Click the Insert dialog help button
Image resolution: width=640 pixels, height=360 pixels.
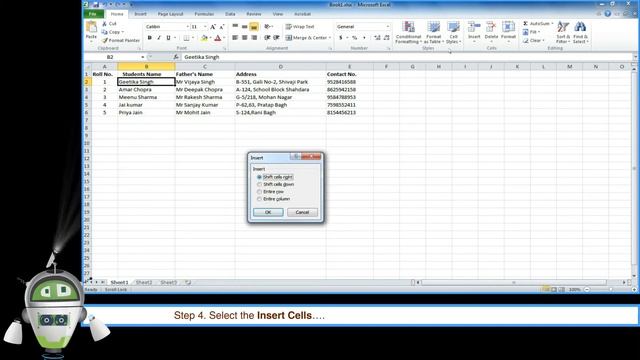click(x=296, y=157)
